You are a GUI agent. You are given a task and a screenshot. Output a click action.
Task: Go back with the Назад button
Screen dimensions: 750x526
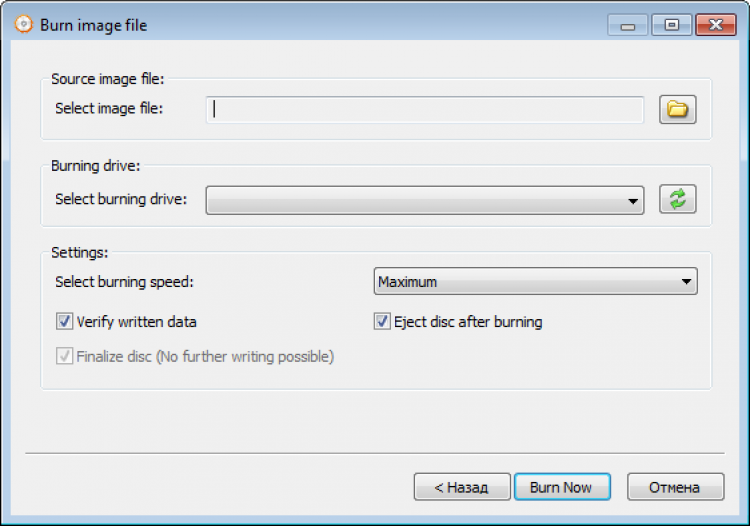pyautogui.click(x=462, y=487)
